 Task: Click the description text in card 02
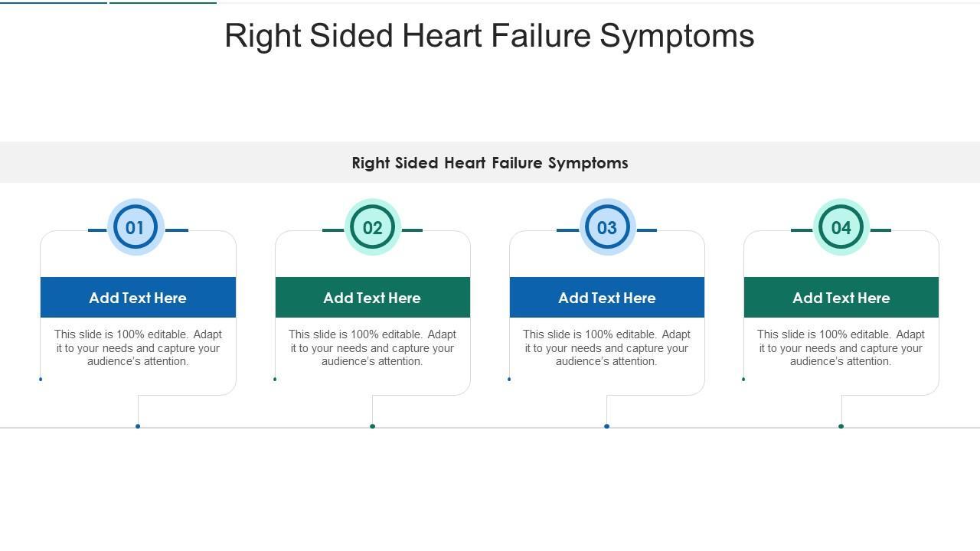pos(372,348)
